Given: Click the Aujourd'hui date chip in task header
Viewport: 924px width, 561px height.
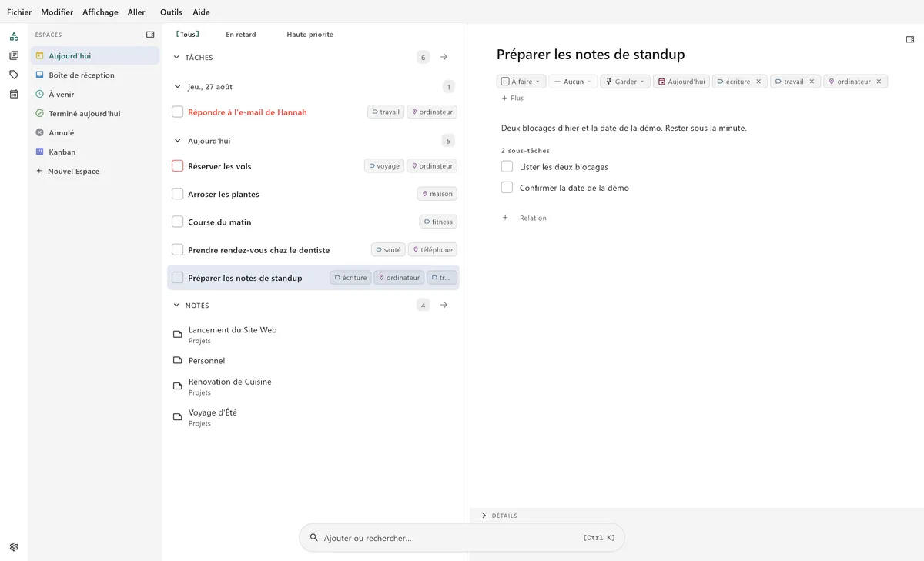Looking at the screenshot, I should pyautogui.click(x=681, y=82).
